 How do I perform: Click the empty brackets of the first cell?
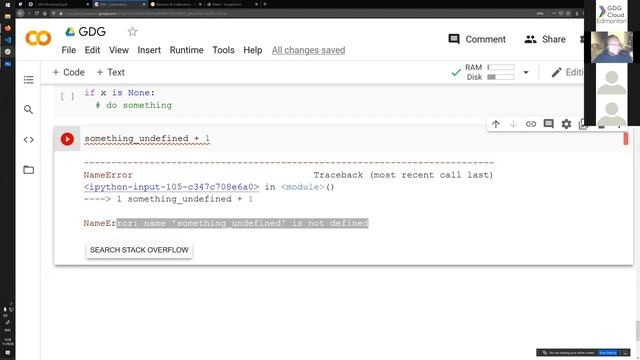(x=67, y=96)
